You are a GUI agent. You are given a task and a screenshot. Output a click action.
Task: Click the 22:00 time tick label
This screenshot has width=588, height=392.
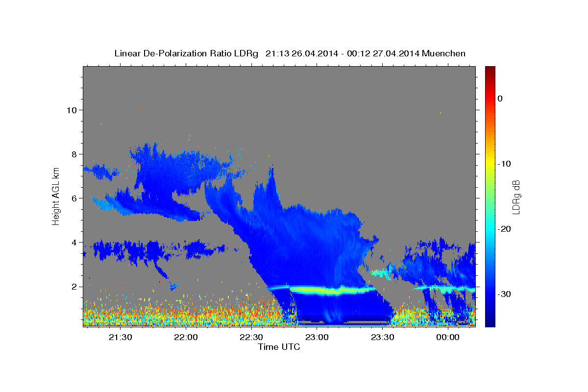point(186,338)
